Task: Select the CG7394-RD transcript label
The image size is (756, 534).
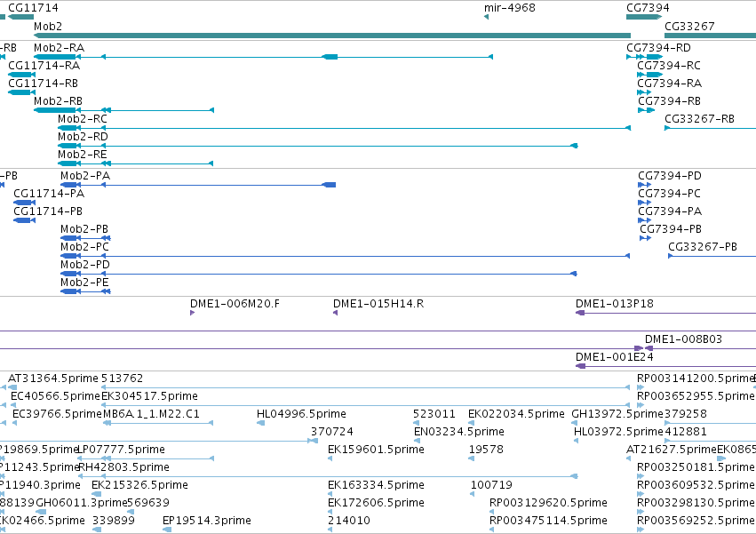Action: [x=658, y=48]
